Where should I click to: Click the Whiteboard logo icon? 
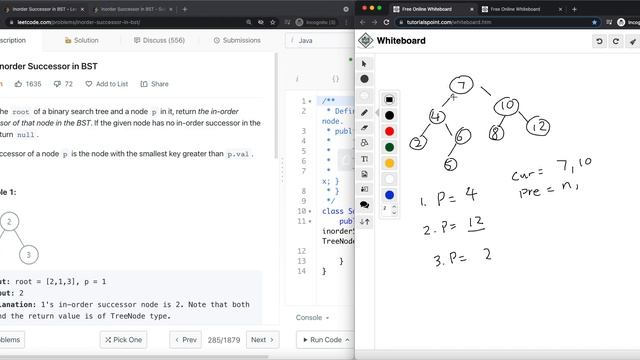(x=365, y=40)
